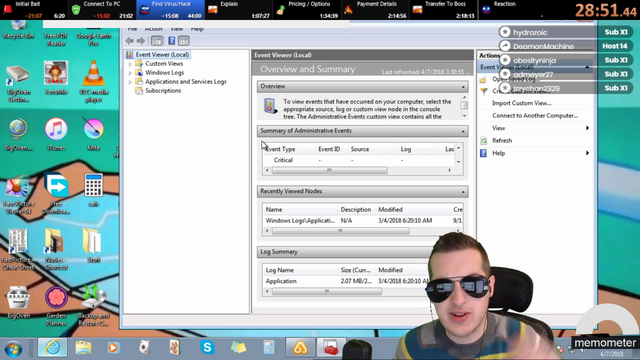
Task: Click the Log column header in summary
Action: (405, 149)
